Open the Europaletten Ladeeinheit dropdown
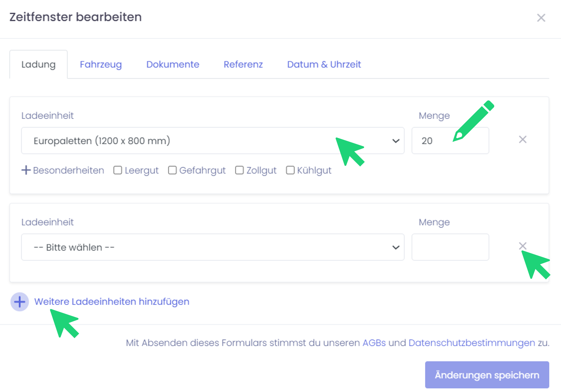The width and height of the screenshot is (561, 392). click(x=180, y=141)
